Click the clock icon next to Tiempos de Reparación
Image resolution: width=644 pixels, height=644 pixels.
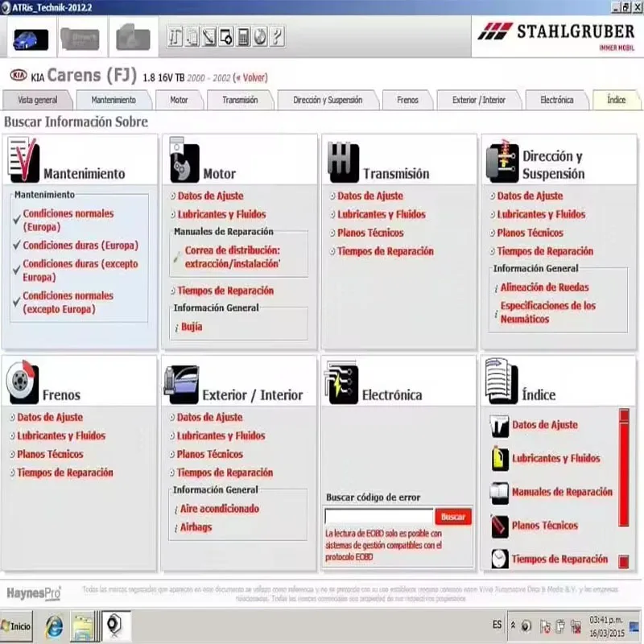(x=498, y=558)
